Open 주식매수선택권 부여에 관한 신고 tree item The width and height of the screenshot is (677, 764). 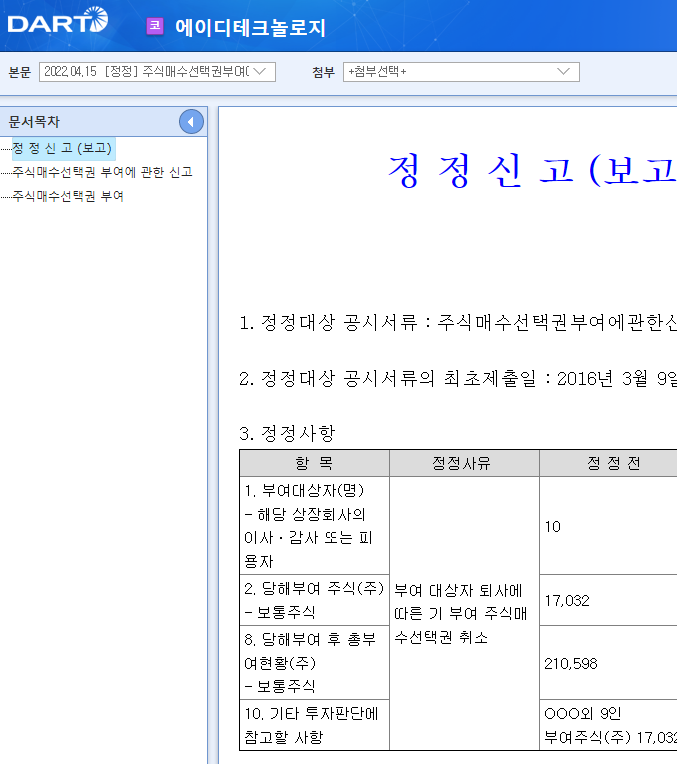coord(102,172)
